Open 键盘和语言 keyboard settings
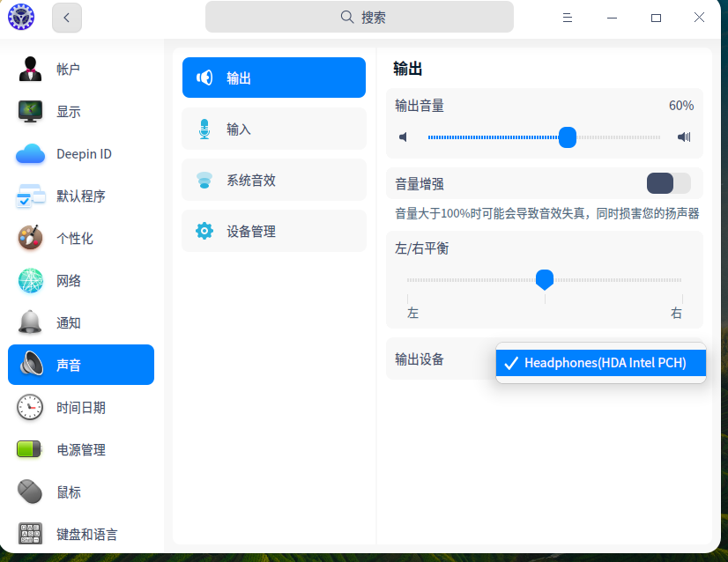Screen dimensions: 728x562 click(x=28, y=534)
